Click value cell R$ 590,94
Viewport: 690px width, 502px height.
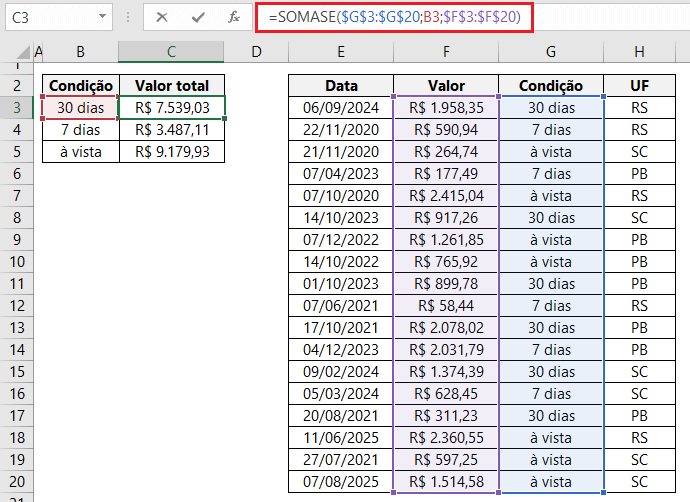click(446, 129)
